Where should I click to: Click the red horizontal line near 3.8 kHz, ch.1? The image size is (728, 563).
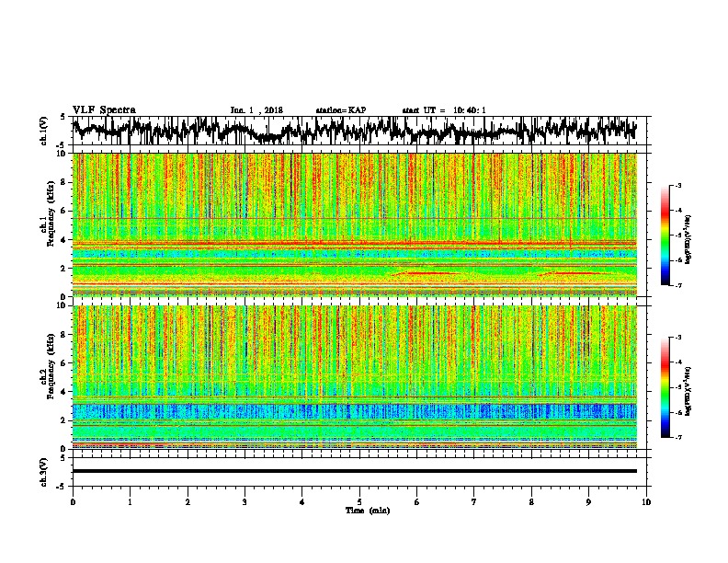coord(354,243)
